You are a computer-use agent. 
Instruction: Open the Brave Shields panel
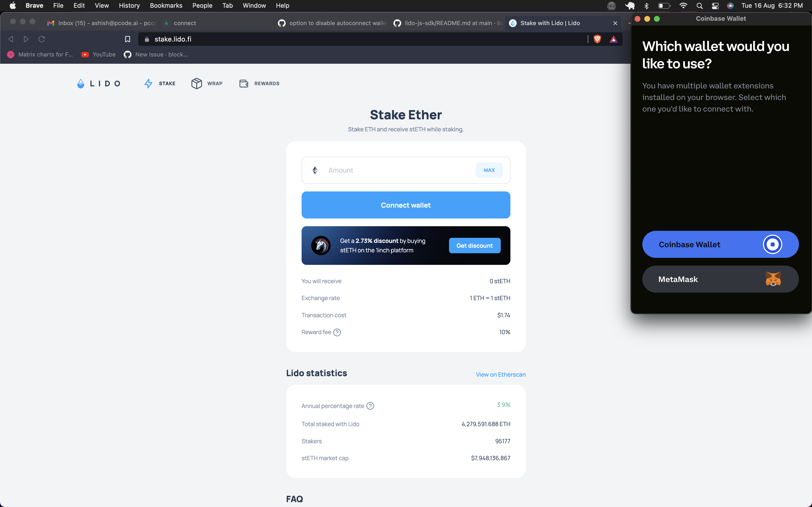coord(597,39)
